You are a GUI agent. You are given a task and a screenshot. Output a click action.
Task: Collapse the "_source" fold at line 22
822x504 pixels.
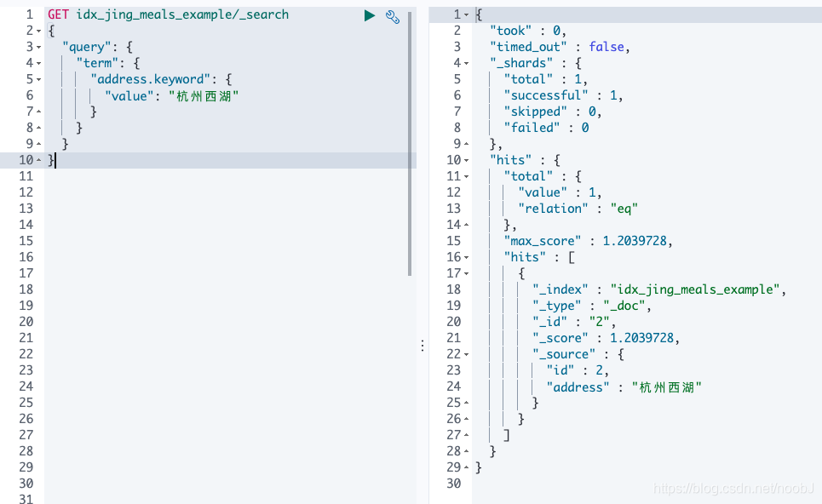click(467, 355)
